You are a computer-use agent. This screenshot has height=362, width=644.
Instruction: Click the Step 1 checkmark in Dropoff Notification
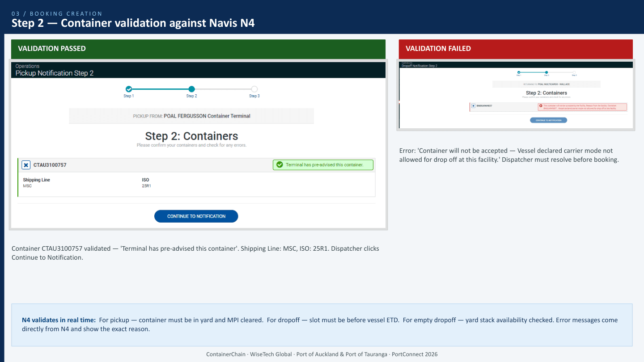(x=519, y=72)
